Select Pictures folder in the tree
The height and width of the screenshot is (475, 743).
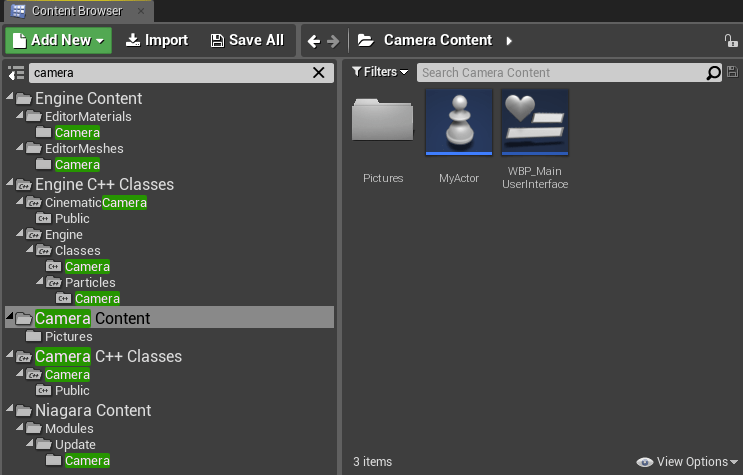[69, 337]
